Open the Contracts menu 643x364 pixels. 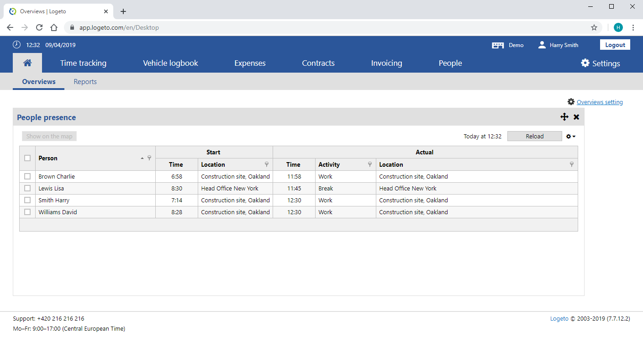point(318,63)
